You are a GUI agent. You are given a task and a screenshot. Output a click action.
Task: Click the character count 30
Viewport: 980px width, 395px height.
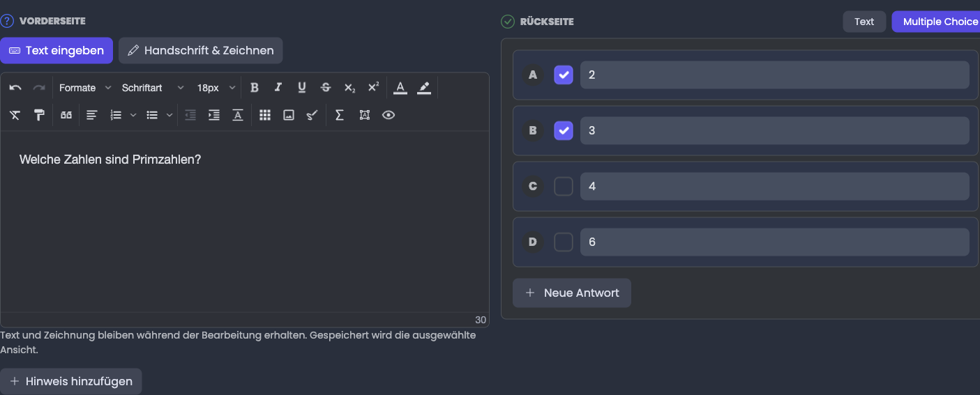click(x=481, y=320)
